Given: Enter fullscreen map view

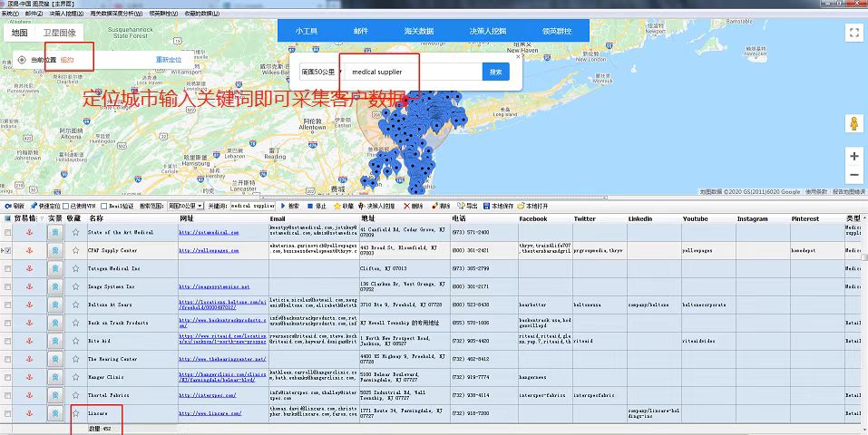Looking at the screenshot, I should (853, 33).
